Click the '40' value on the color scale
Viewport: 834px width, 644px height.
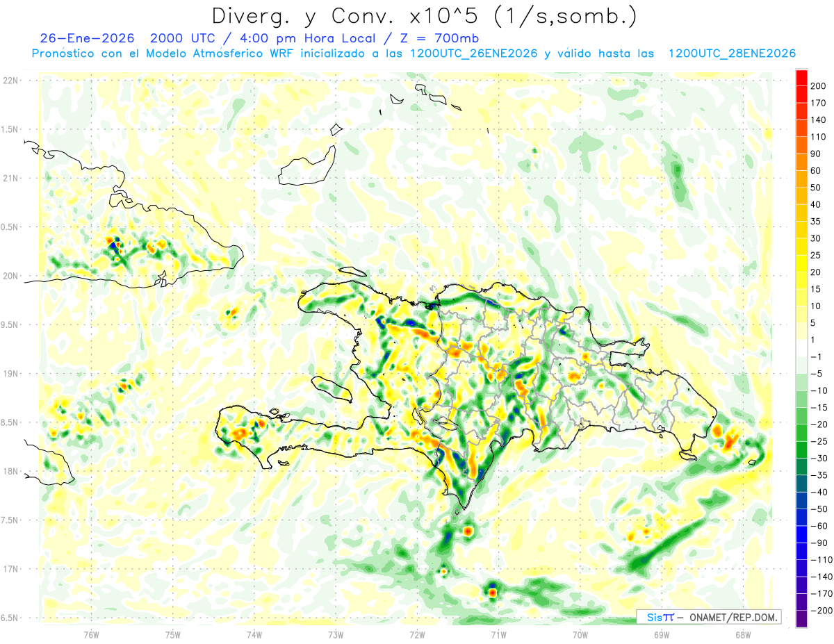click(x=816, y=204)
